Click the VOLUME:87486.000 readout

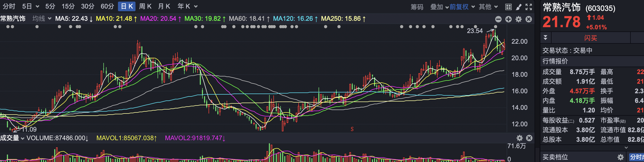(57, 138)
